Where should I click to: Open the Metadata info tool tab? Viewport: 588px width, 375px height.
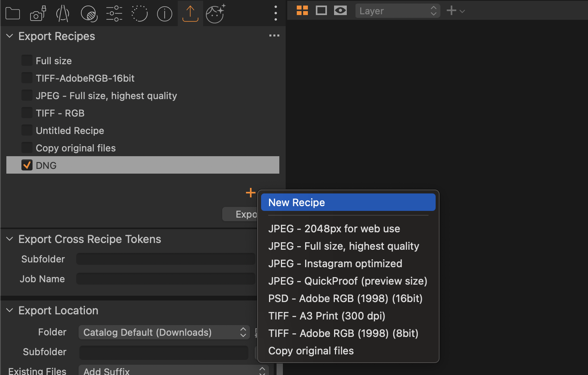pos(164,13)
